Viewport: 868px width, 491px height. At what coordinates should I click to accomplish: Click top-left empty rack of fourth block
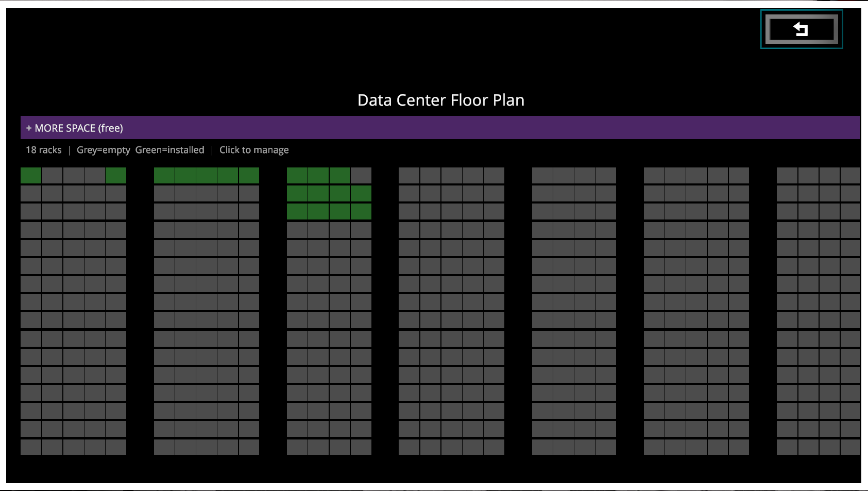[x=409, y=176]
